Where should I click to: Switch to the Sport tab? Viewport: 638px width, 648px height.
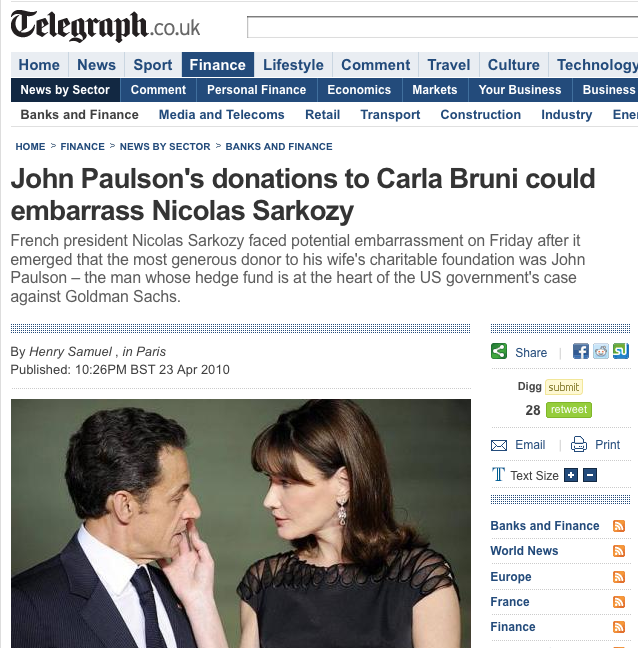(x=152, y=65)
